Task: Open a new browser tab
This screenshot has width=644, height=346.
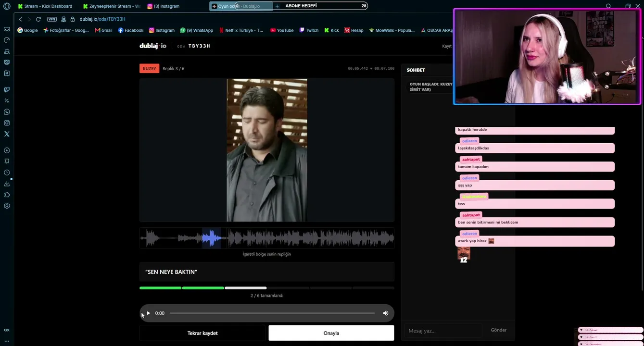Action: (277, 6)
